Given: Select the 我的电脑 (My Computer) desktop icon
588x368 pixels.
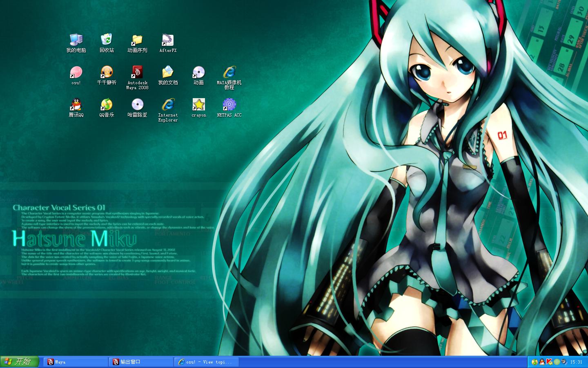Looking at the screenshot, I should pos(76,43).
